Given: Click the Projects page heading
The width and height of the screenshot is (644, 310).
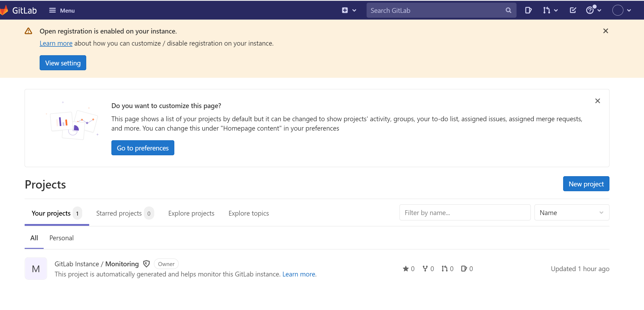Looking at the screenshot, I should coord(45,184).
